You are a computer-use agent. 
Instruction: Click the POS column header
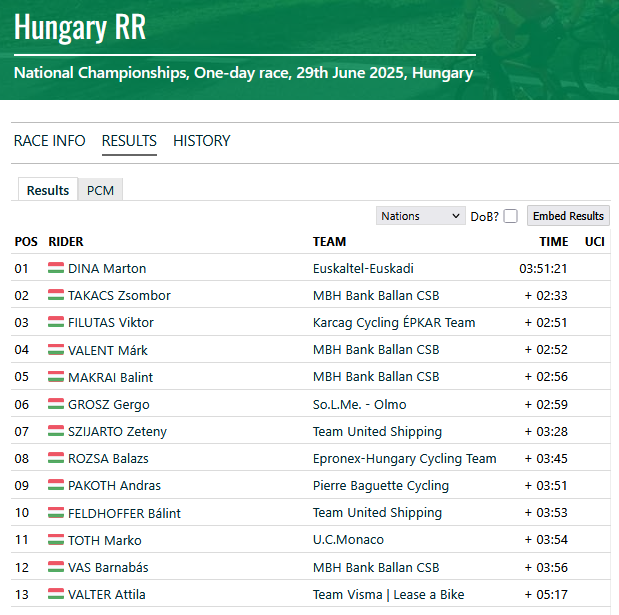click(x=26, y=241)
